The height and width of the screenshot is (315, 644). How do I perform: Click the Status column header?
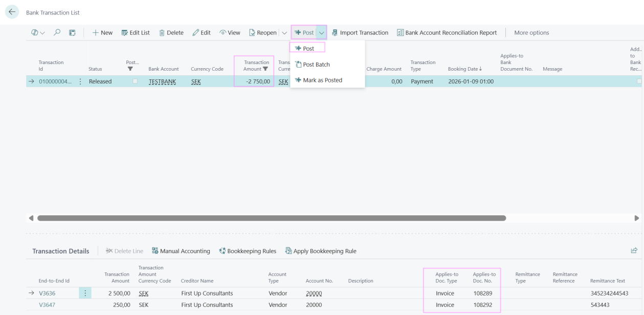(x=95, y=69)
